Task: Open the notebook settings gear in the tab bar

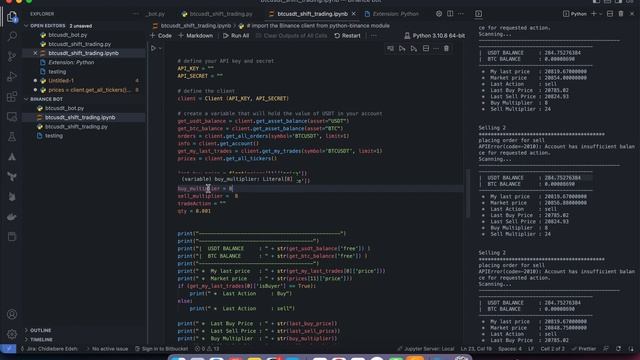Action: point(439,13)
